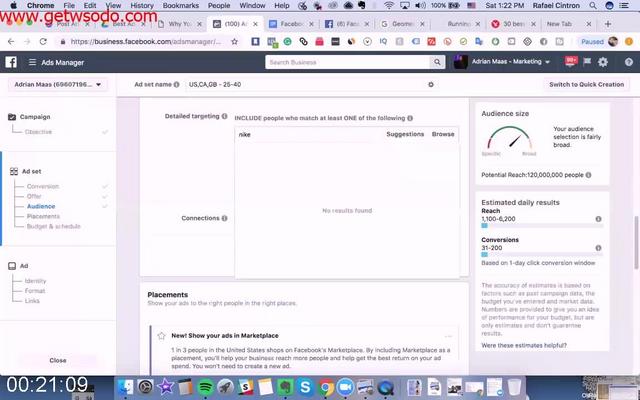Open the Bookmarks menu in menu bar
Viewport: 640px width, 400px height.
180,6
